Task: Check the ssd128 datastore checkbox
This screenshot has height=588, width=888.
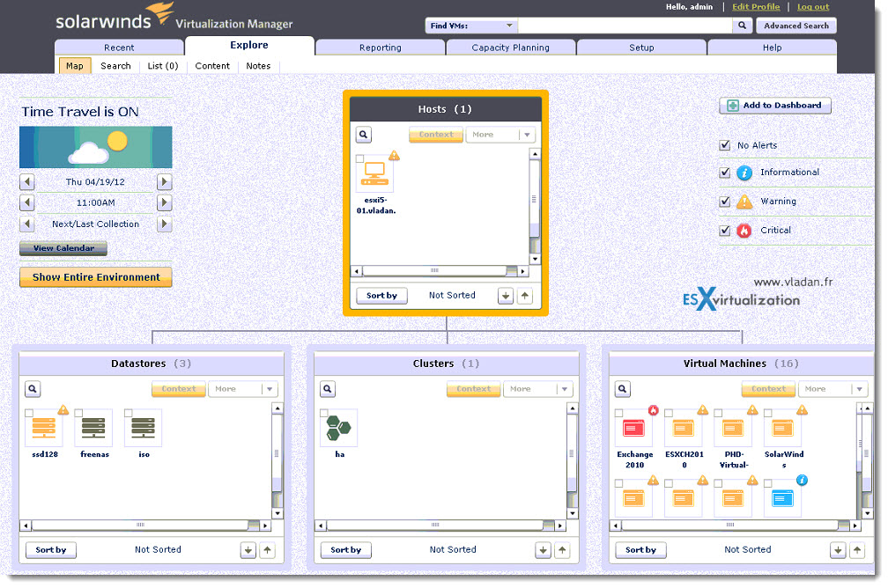Action: 29,413
